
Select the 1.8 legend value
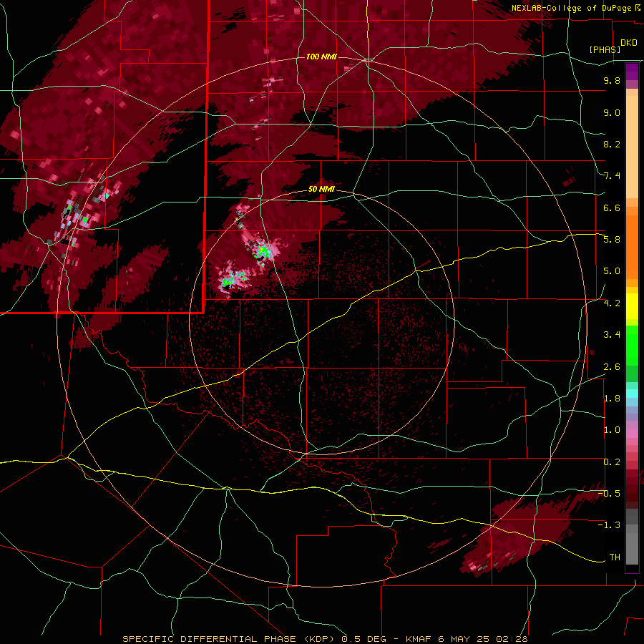[612, 399]
